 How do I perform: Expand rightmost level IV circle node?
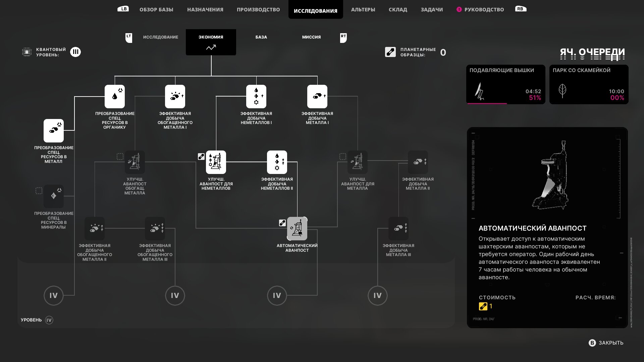(x=377, y=296)
